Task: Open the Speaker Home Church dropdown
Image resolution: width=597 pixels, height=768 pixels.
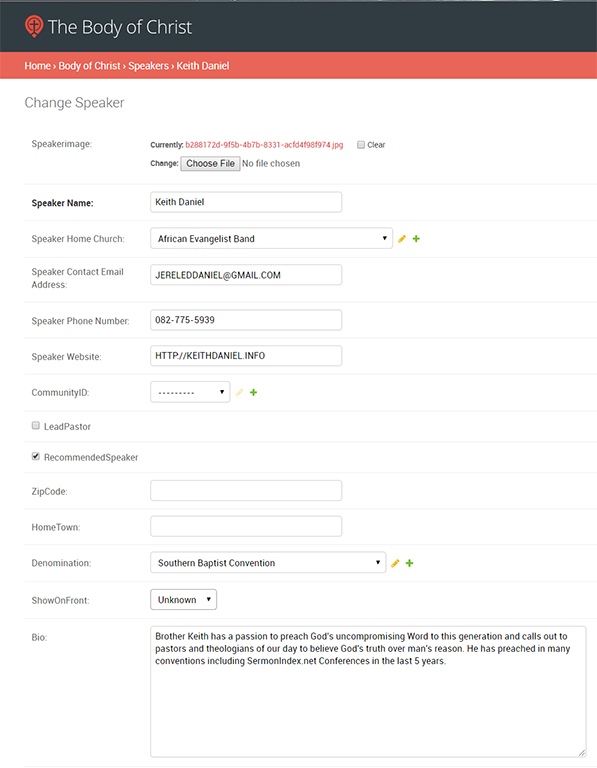Action: click(271, 239)
